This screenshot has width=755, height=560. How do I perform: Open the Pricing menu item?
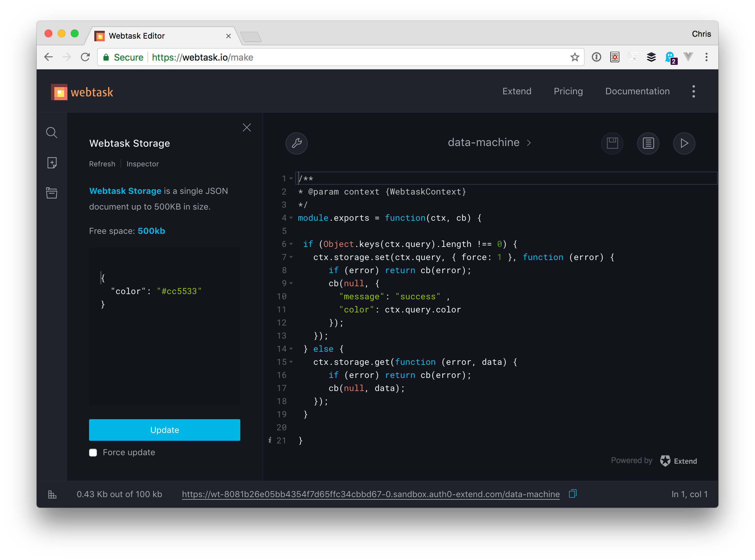568,91
